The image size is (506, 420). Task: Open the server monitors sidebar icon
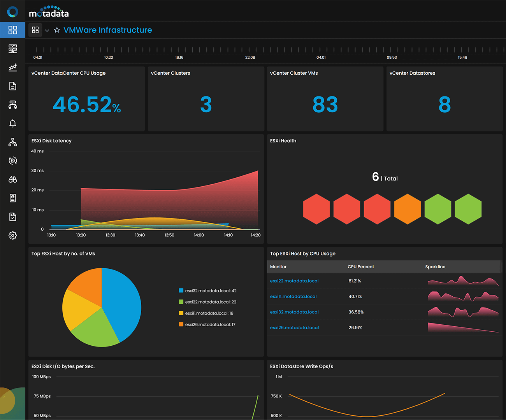12,49
